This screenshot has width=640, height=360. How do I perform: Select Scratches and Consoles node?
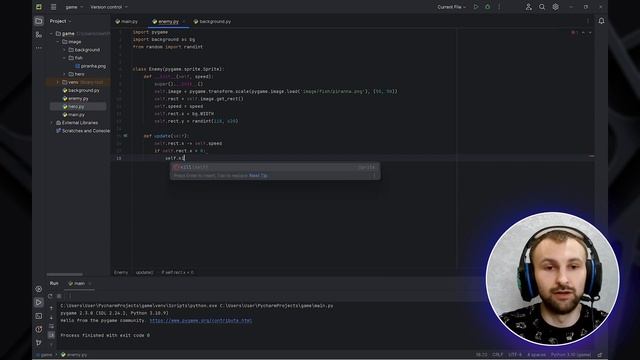tap(83, 131)
